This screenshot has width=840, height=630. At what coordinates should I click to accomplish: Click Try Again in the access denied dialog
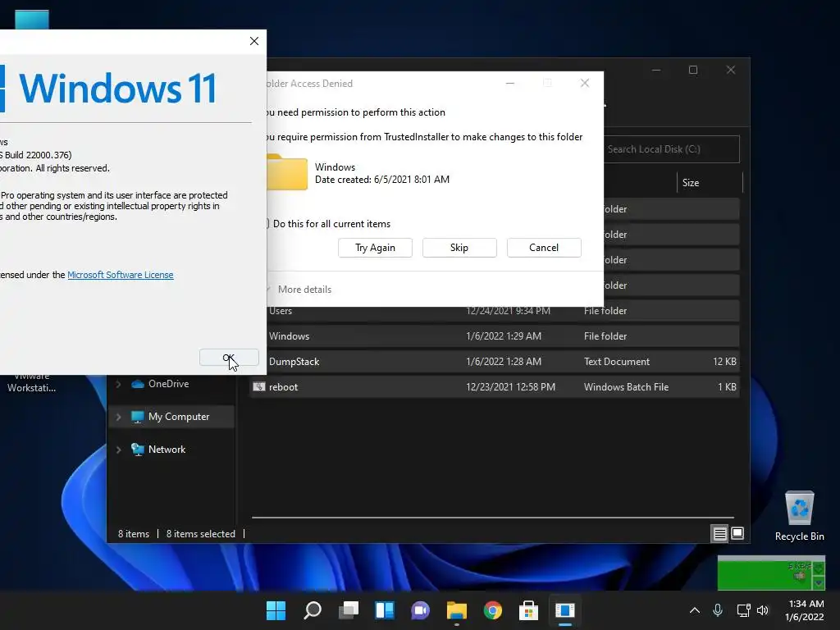point(375,248)
